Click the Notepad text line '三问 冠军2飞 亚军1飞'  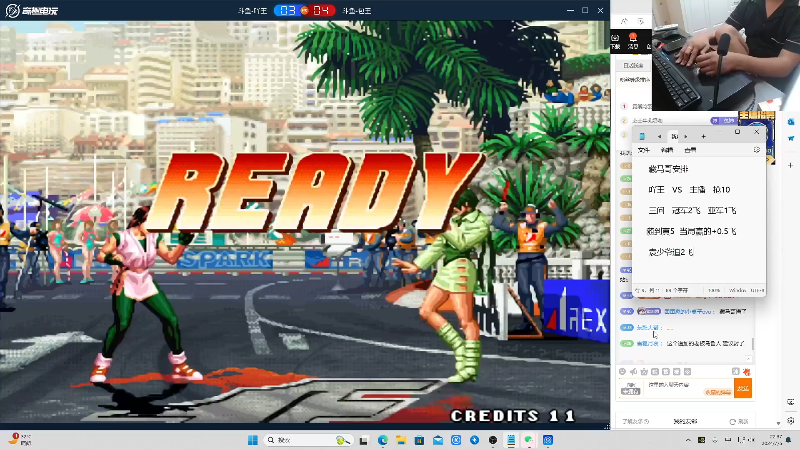point(692,210)
